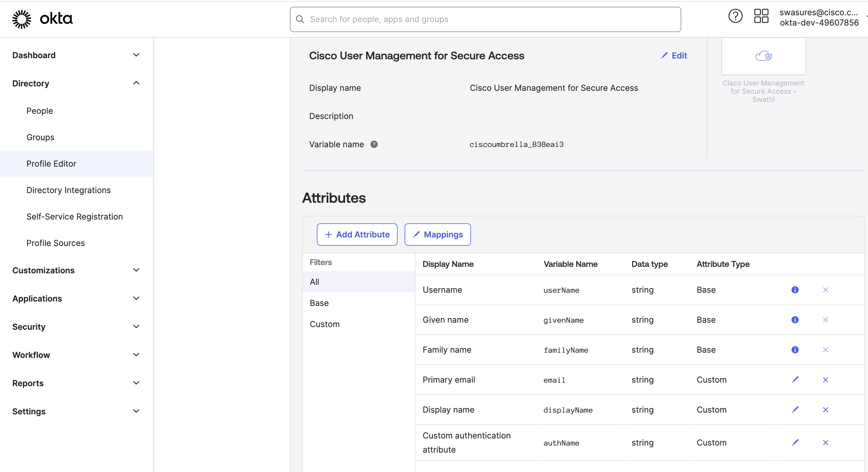Viewport: 868px width, 472px height.
Task: Click the Data type column header
Action: tap(649, 264)
